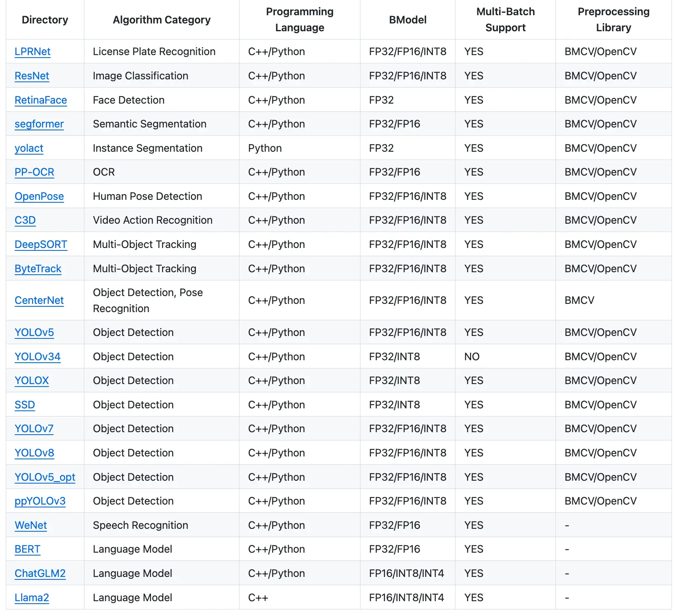
Task: Select the 'Programming Language' column header
Action: coord(300,20)
